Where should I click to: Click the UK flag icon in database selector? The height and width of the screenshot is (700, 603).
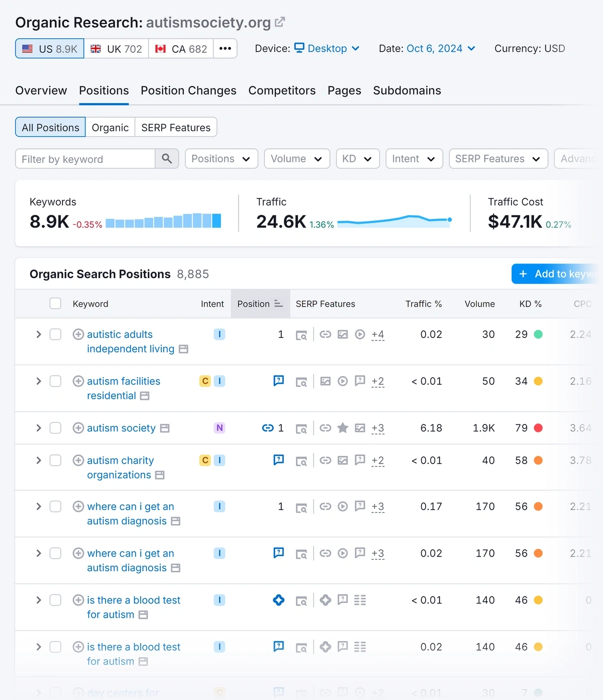[95, 49]
